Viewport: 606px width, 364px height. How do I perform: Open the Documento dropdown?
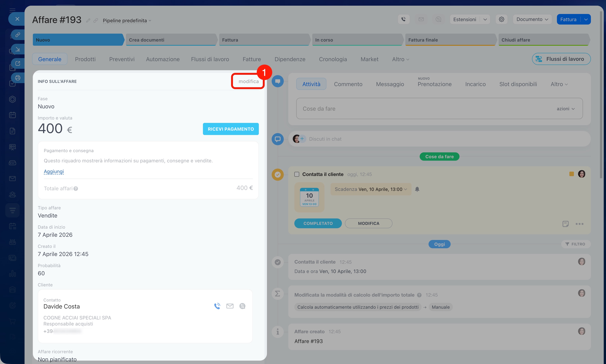[x=532, y=19]
